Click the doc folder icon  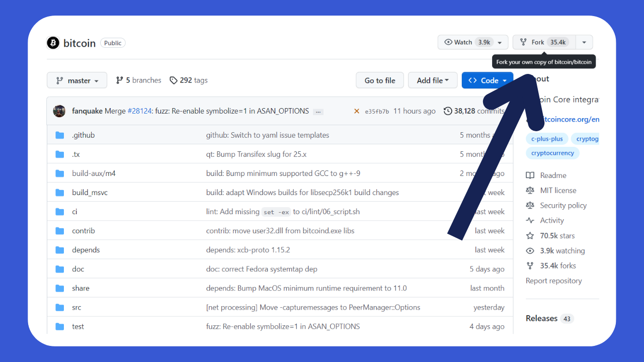[60, 269]
